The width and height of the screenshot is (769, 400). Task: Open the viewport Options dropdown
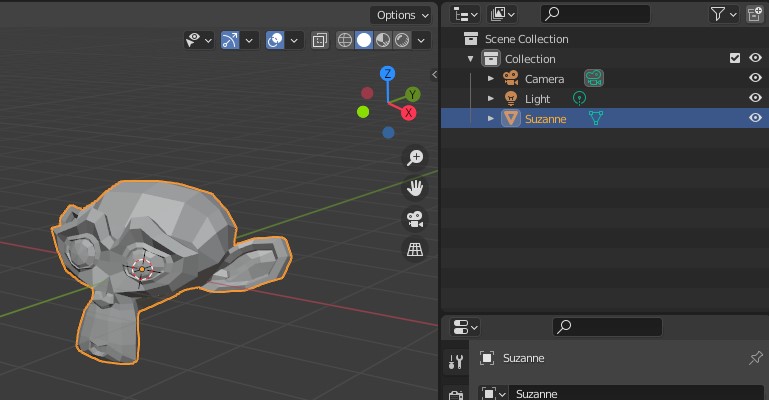point(400,15)
